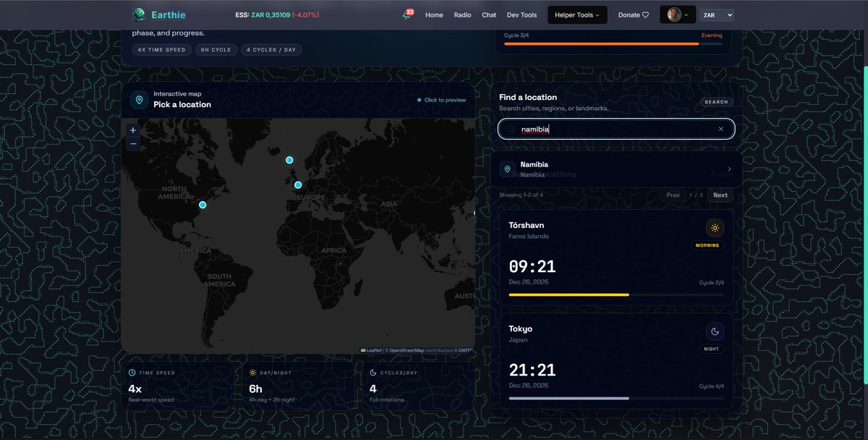Screen dimensions: 868x440
Task: Select the map marker over the Faroe Islands
Action: click(289, 160)
